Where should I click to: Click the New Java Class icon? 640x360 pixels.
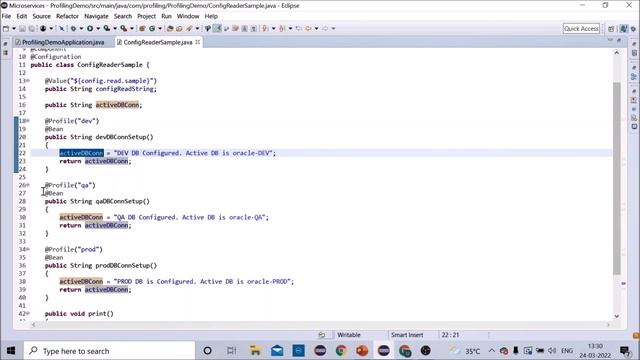(152, 29)
